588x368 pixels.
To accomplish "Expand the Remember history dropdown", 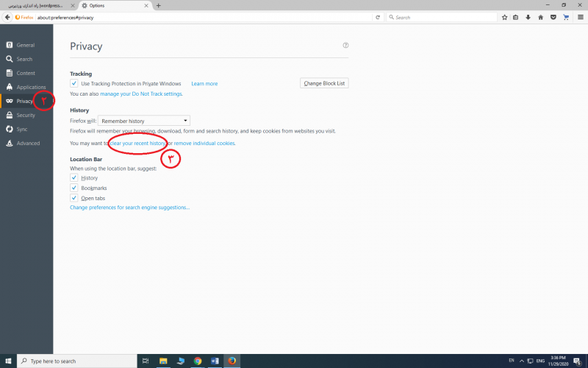I will tap(144, 121).
